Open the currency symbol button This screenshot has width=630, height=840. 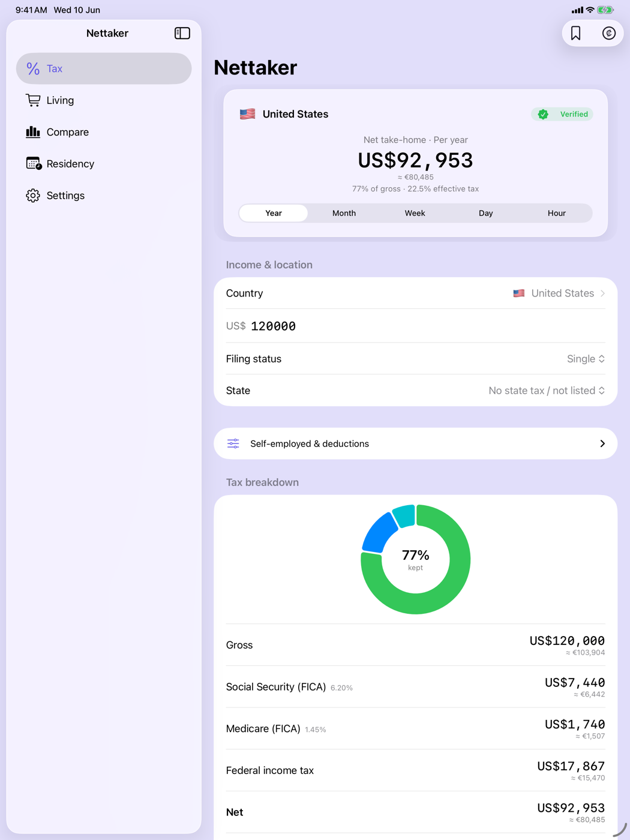pos(609,33)
